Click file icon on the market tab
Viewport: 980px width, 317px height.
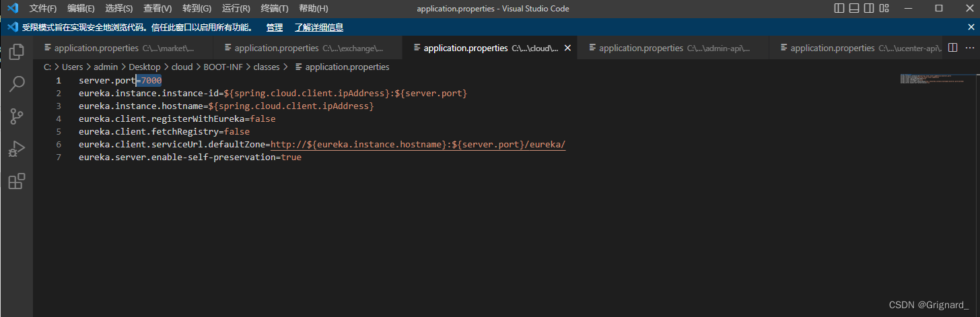click(x=47, y=48)
